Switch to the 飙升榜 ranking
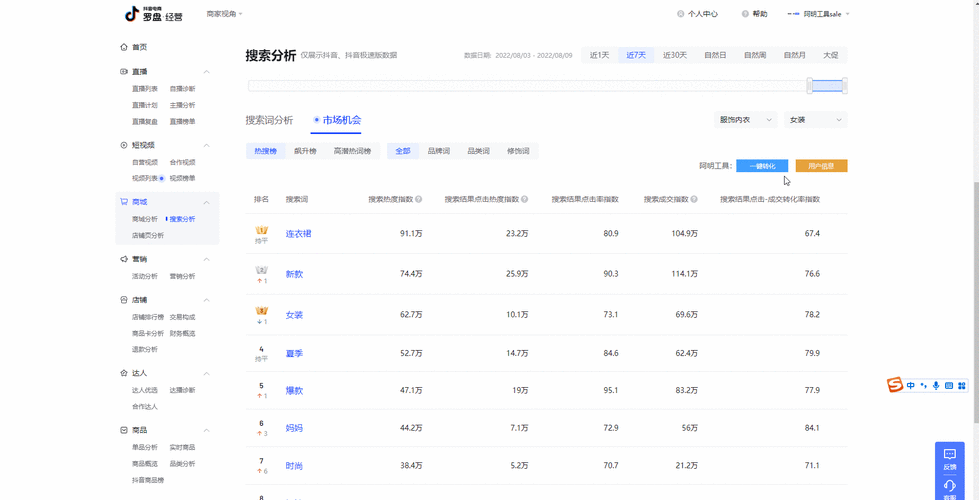 click(305, 151)
